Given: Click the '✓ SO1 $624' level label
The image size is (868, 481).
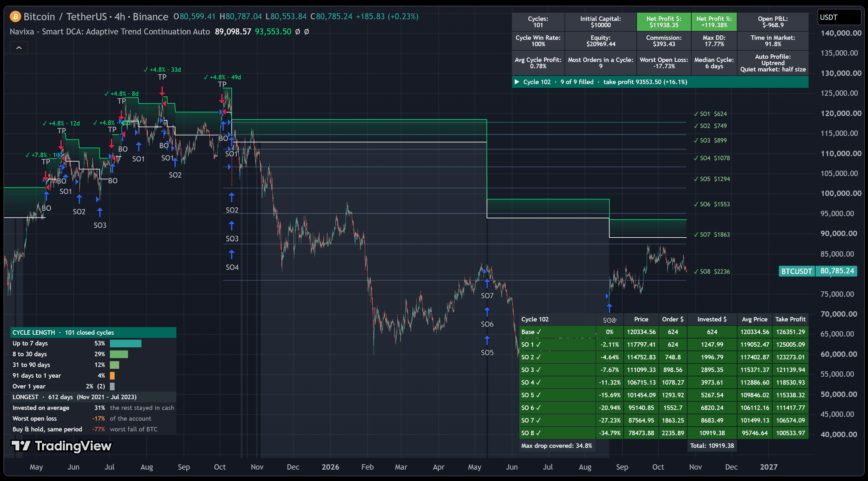Looking at the screenshot, I should coord(710,114).
